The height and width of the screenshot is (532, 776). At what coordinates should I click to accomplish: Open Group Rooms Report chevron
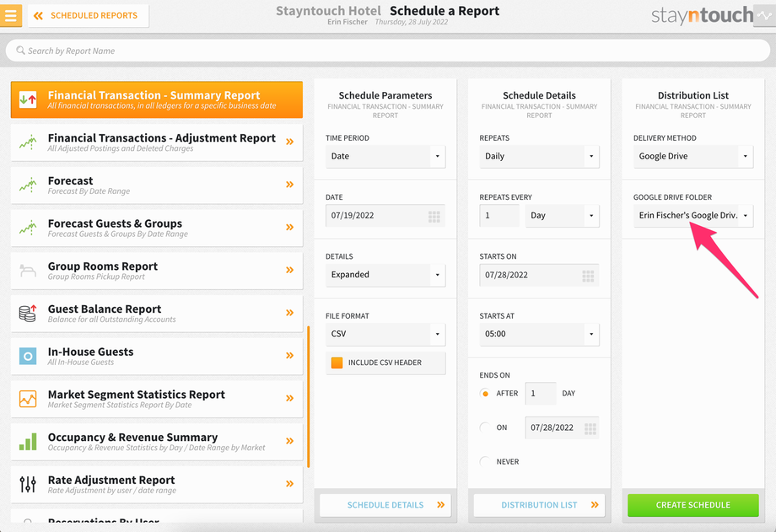coord(289,270)
